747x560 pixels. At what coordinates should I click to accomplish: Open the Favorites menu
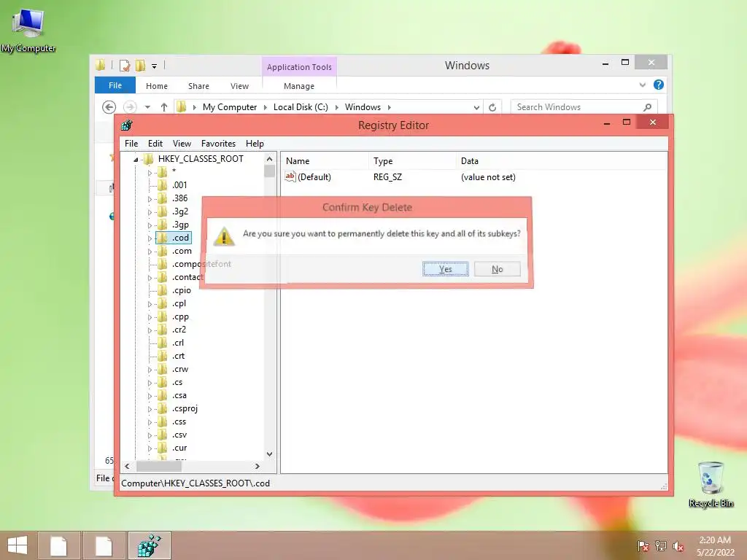point(218,144)
